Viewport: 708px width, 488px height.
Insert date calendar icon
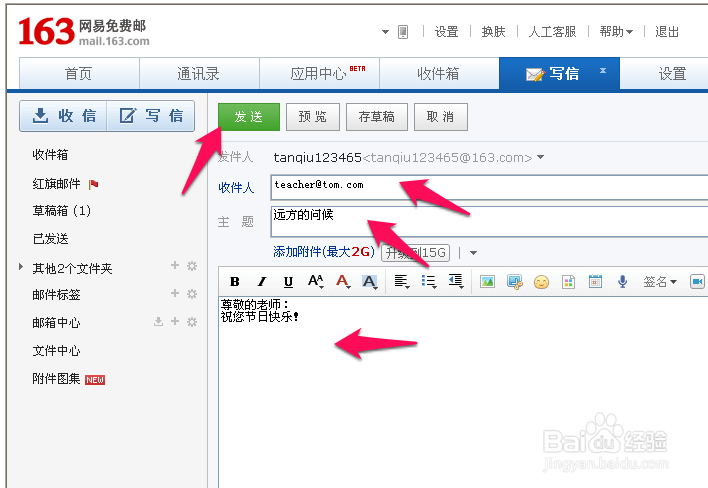[596, 282]
